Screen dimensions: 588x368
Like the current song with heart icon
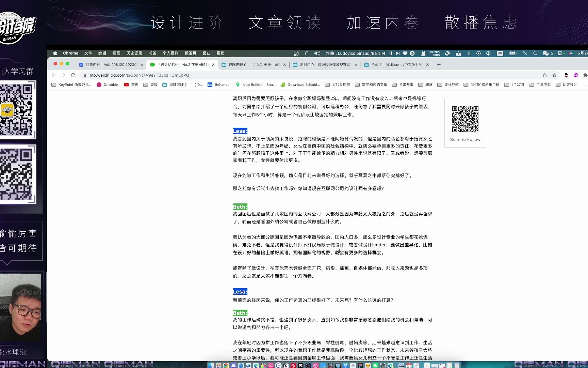(405, 53)
